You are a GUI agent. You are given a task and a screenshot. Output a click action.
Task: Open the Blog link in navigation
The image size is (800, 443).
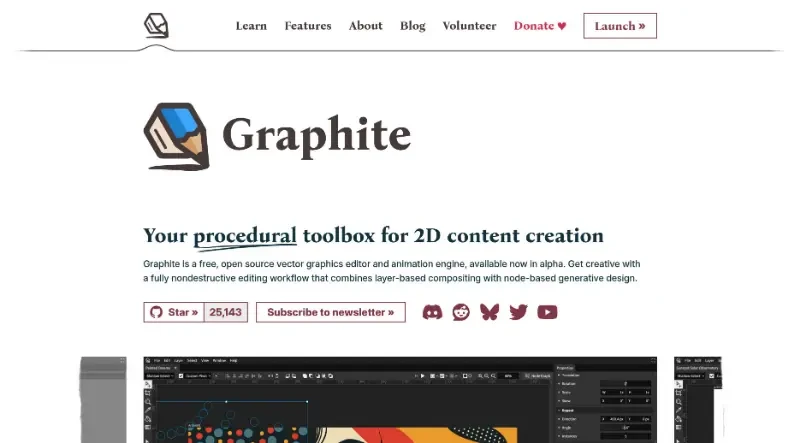pyautogui.click(x=412, y=26)
